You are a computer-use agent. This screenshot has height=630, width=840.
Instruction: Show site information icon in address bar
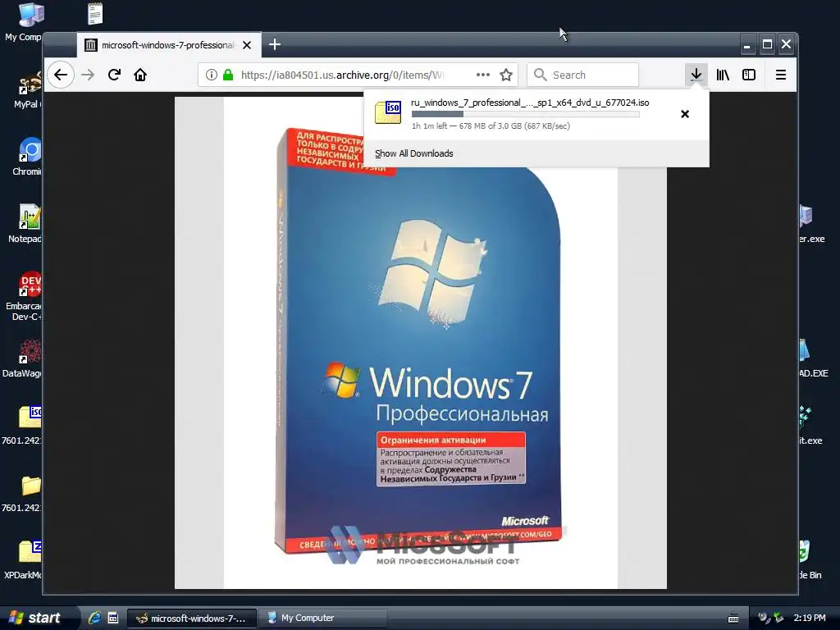point(212,75)
